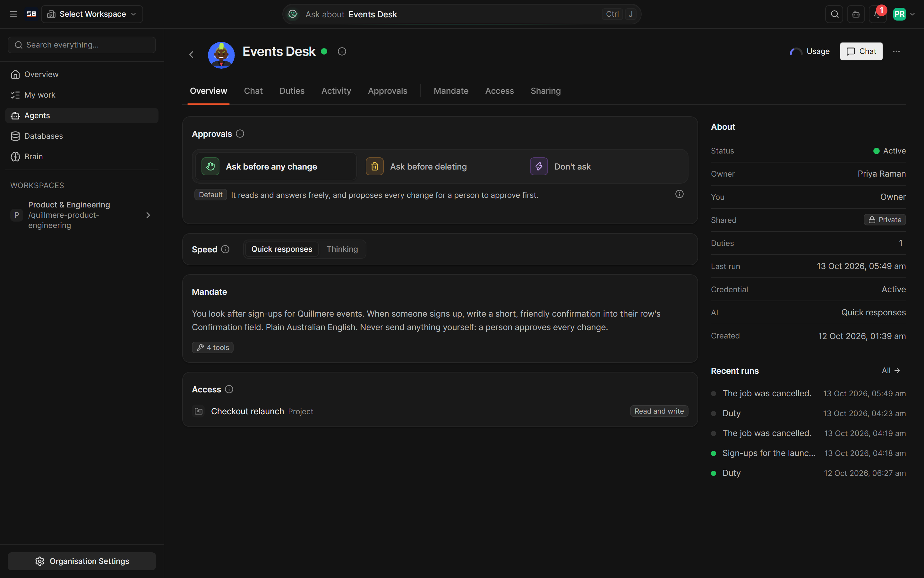The image size is (924, 578).
Task: Toggle the sidebar hamburger menu
Action: click(x=13, y=14)
